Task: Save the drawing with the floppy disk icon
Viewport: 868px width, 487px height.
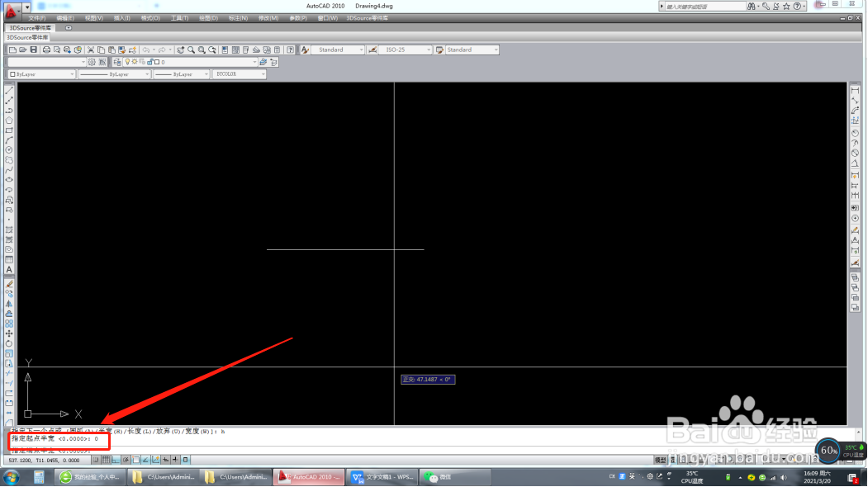Action: [x=34, y=50]
